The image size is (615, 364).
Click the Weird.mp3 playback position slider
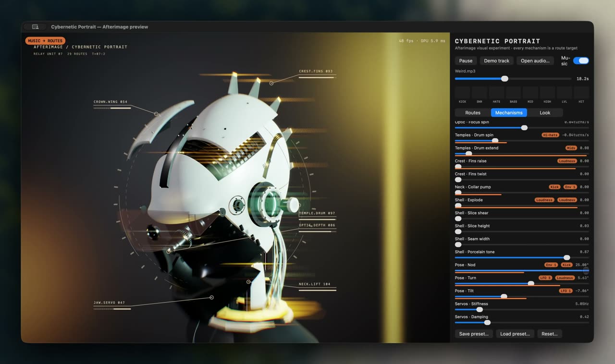pos(513,79)
